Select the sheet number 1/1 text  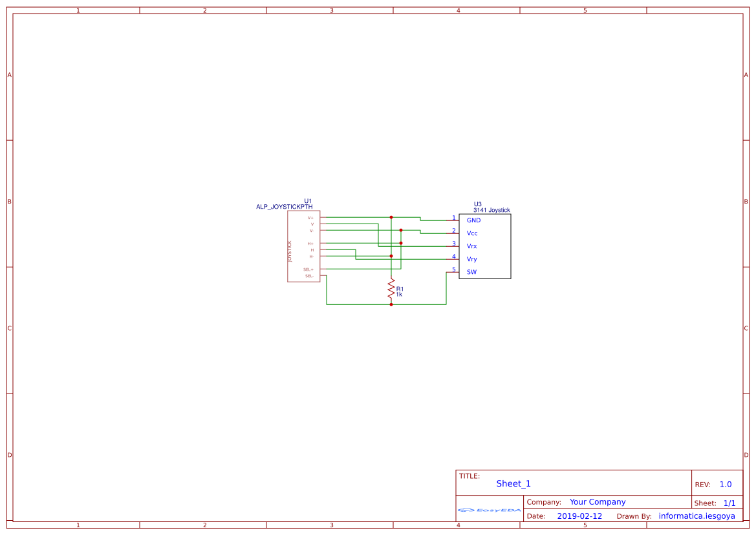tap(729, 503)
